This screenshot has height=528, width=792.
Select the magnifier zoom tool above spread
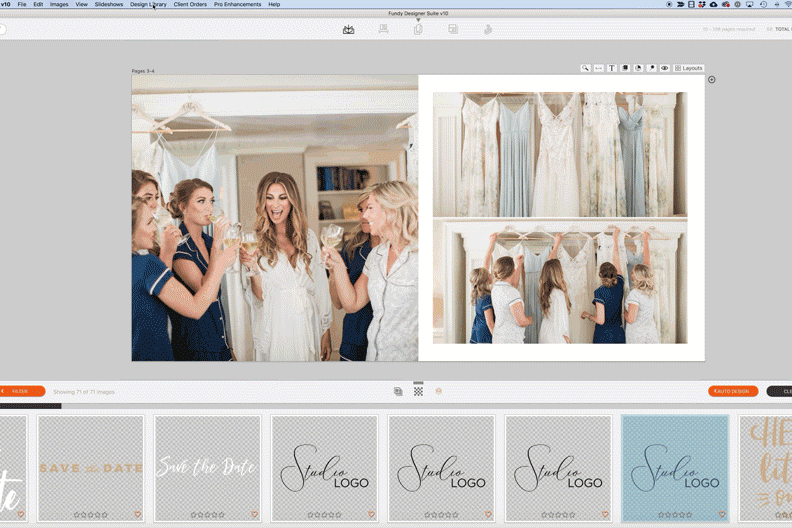click(585, 68)
